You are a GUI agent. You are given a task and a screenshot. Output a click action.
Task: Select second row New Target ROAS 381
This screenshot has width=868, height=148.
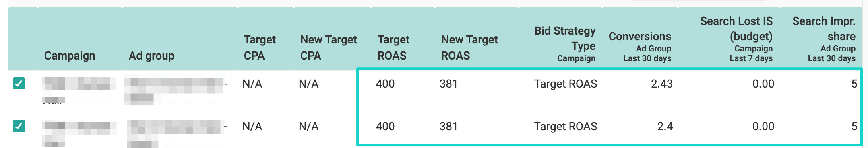pos(448,126)
